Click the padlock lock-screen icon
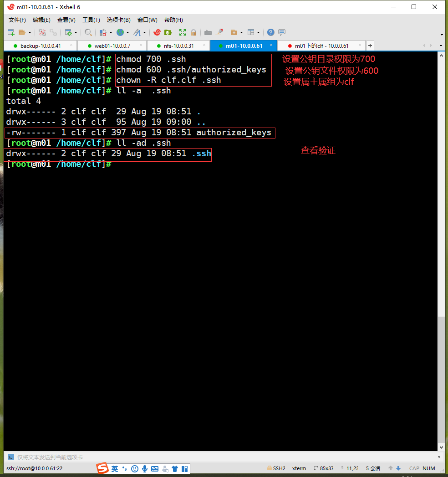Viewport: 448px width, 477px height. 193,32
